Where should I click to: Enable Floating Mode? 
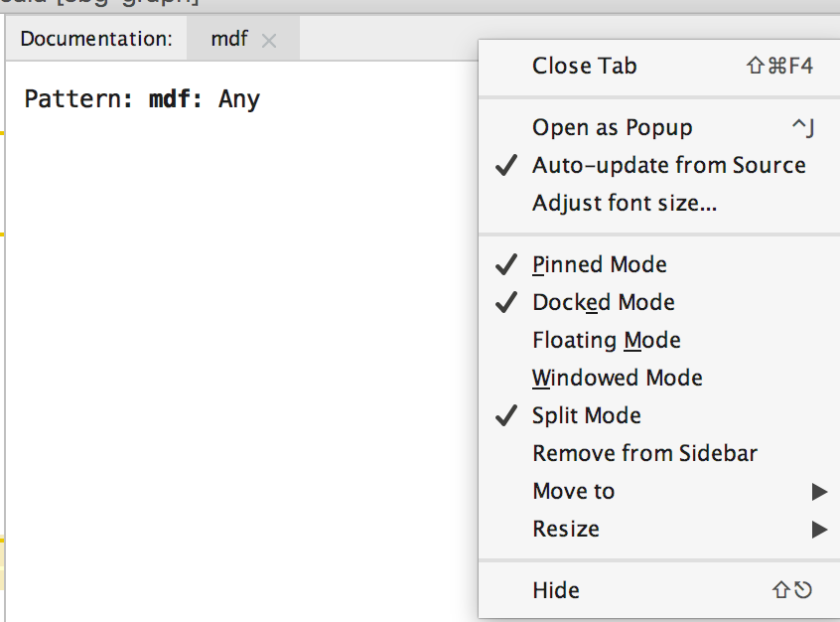coord(607,341)
